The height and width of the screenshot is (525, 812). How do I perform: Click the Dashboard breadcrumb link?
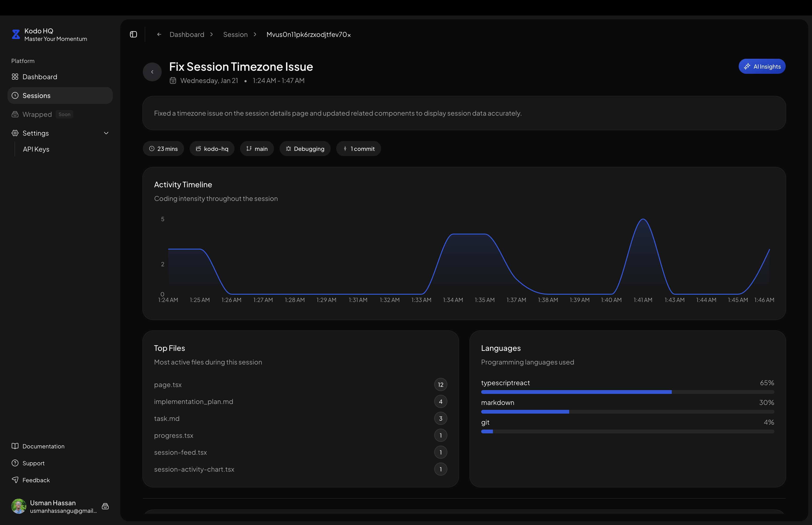coord(187,35)
